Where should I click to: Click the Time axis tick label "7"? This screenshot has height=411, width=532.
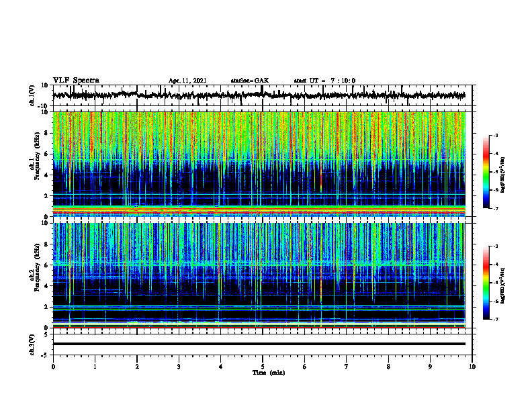(347, 367)
